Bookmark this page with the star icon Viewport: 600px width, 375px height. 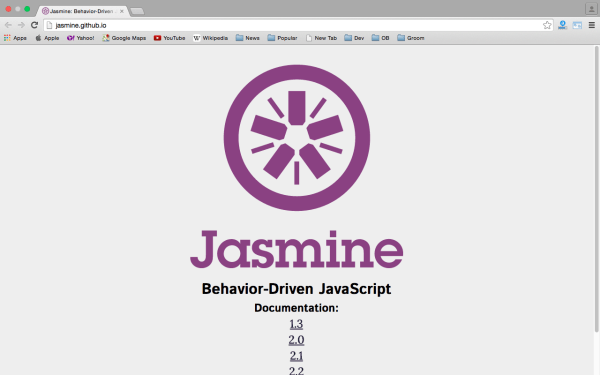pyautogui.click(x=547, y=25)
